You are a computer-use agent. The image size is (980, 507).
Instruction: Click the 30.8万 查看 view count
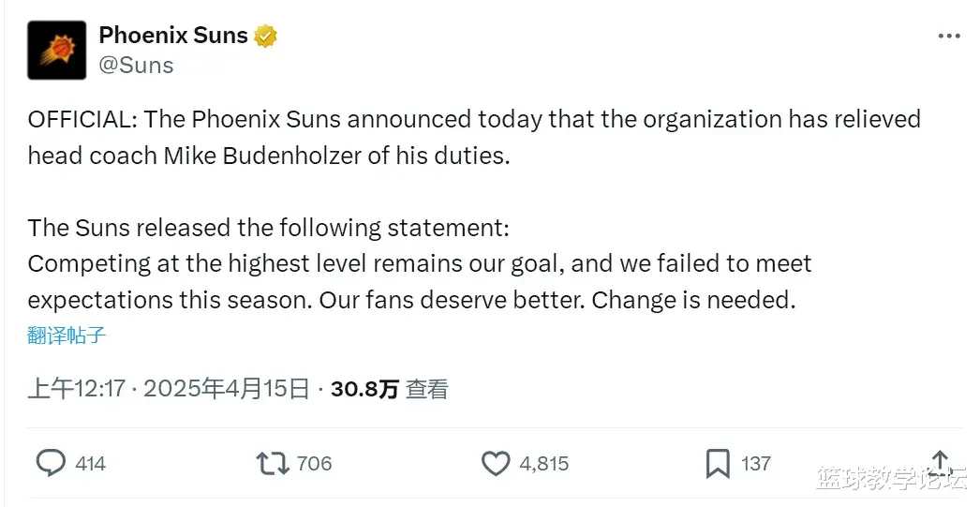point(390,390)
